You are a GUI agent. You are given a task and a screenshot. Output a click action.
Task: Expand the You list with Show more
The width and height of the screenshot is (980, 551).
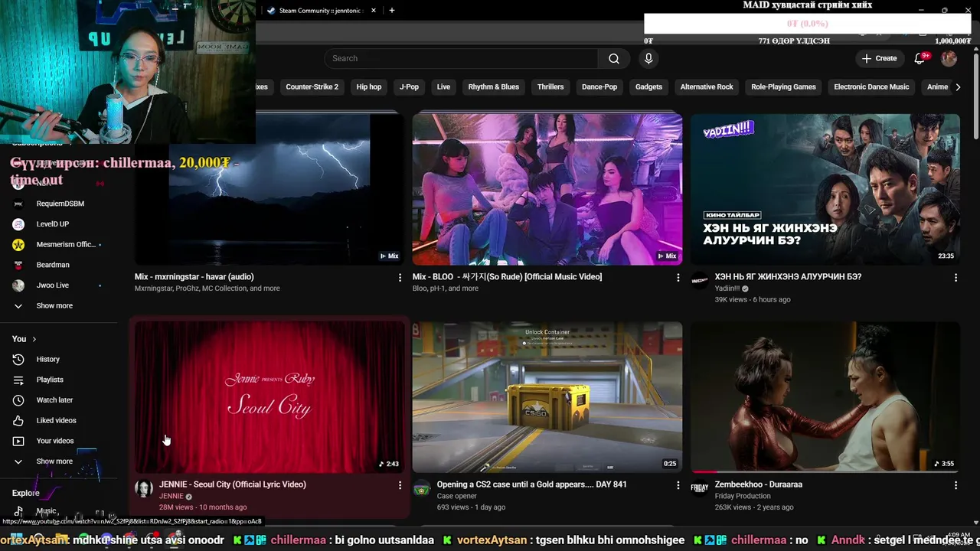(x=60, y=461)
